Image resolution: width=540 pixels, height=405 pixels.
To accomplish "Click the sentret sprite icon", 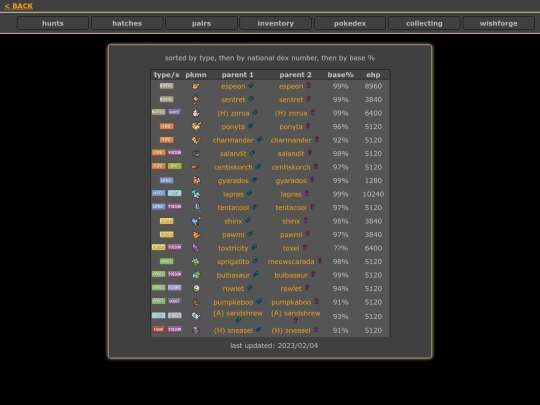I will pyautogui.click(x=196, y=100).
